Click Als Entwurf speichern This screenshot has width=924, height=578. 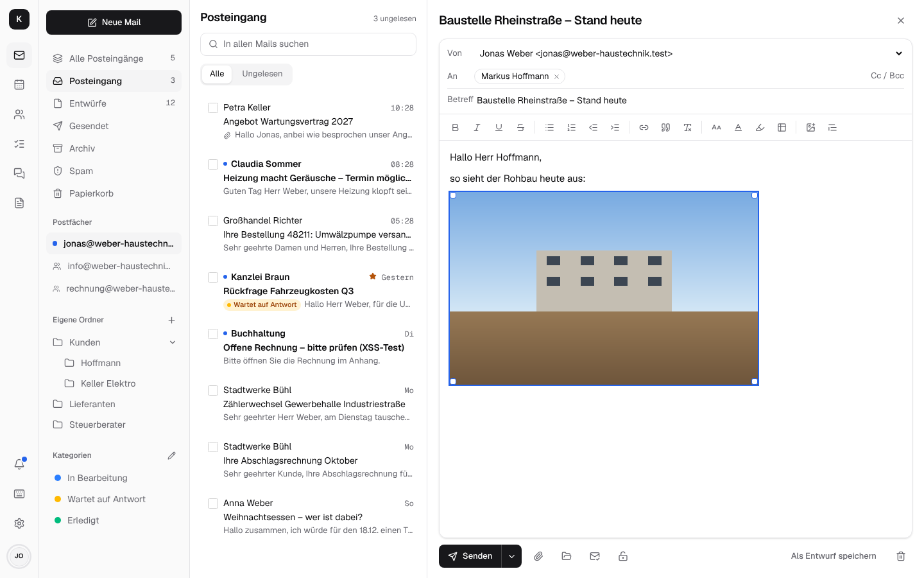834,556
